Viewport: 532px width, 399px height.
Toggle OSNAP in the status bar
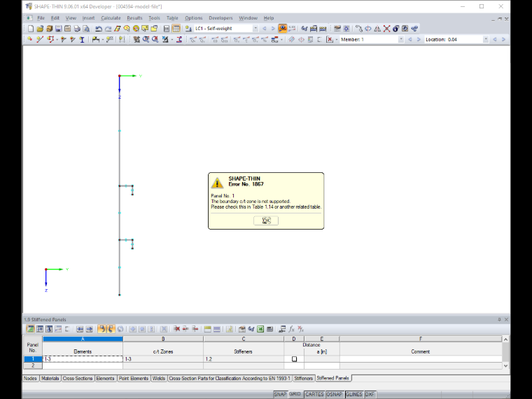tap(335, 394)
